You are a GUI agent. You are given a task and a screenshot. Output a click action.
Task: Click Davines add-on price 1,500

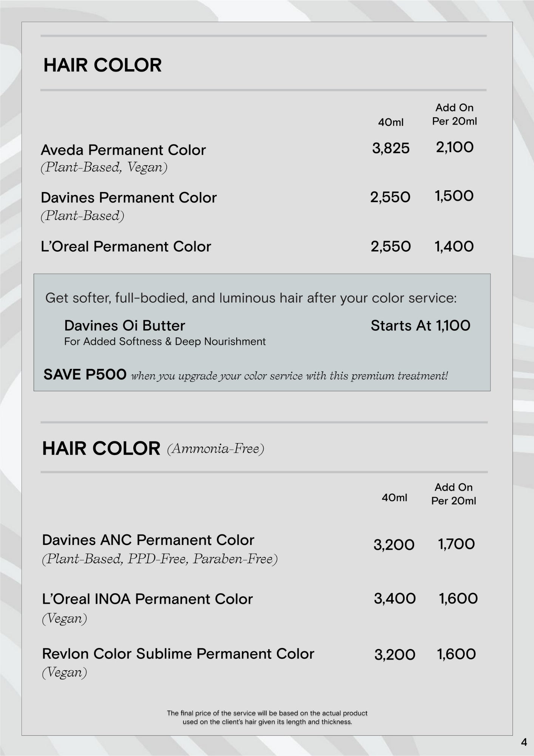[454, 196]
